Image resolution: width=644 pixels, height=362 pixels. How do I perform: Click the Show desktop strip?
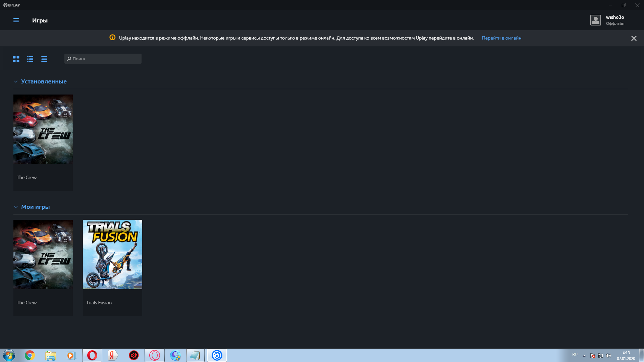coord(641,355)
